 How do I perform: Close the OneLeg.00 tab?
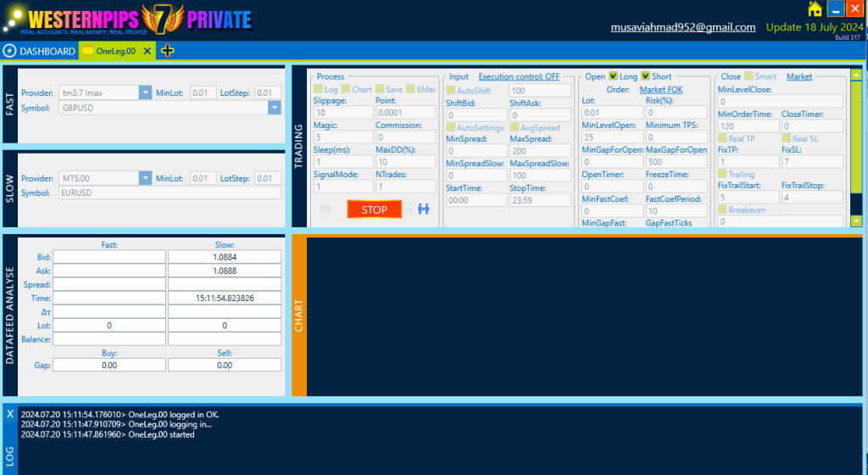(147, 51)
